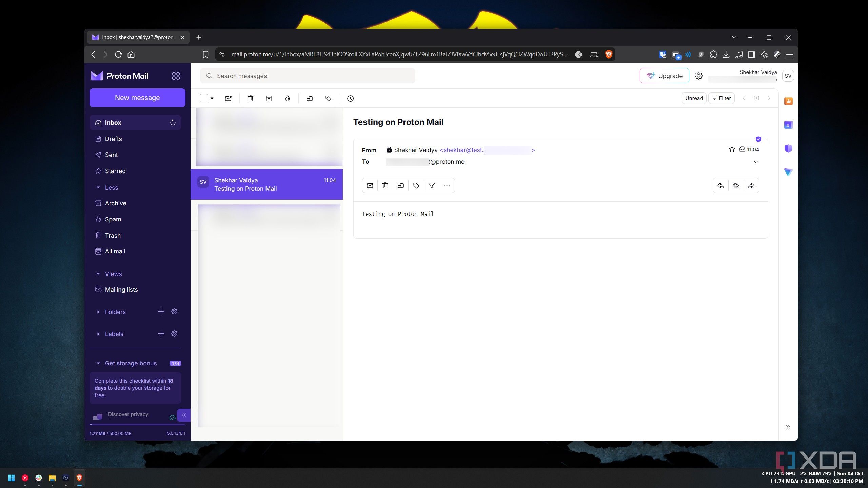Open selection options dropdown arrow beside checkbox

click(x=212, y=98)
